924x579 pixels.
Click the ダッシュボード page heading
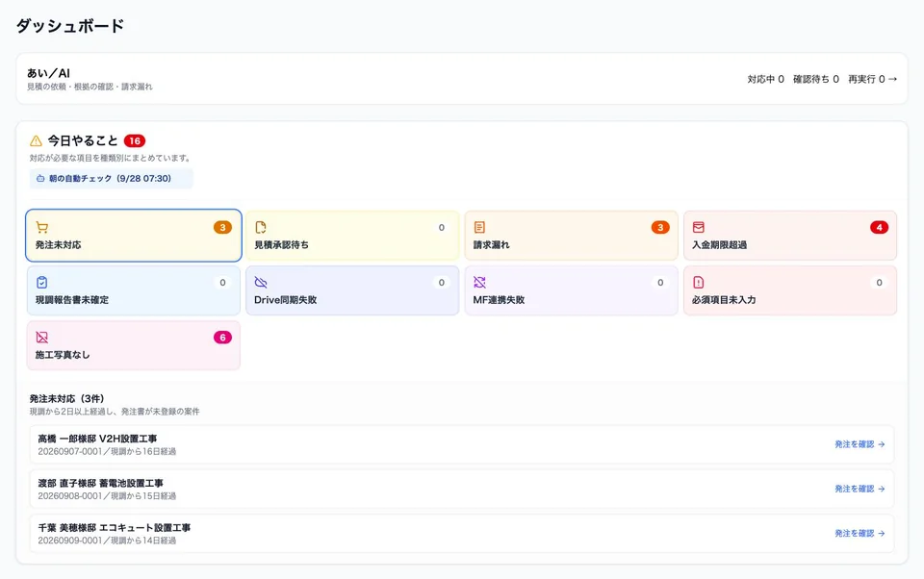click(x=70, y=26)
